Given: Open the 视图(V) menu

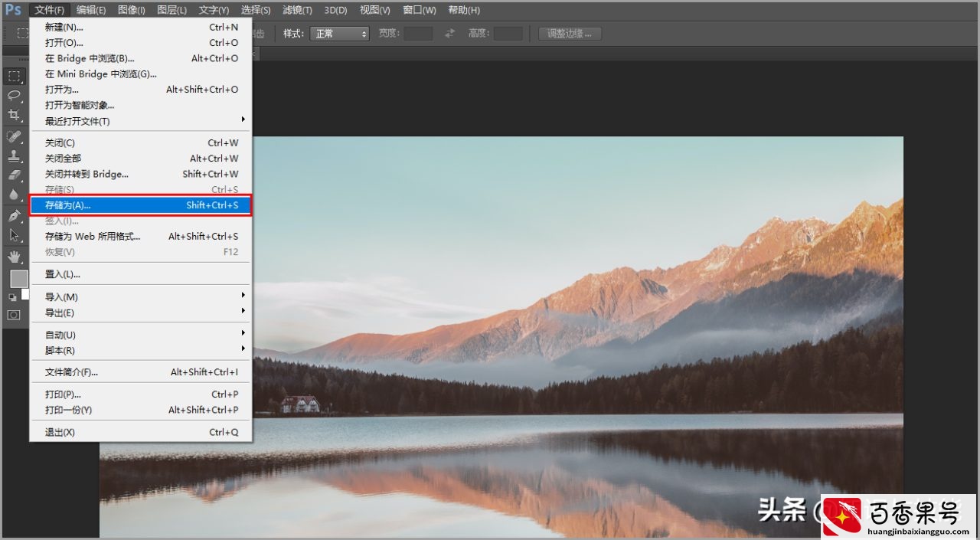Looking at the screenshot, I should coord(374,10).
